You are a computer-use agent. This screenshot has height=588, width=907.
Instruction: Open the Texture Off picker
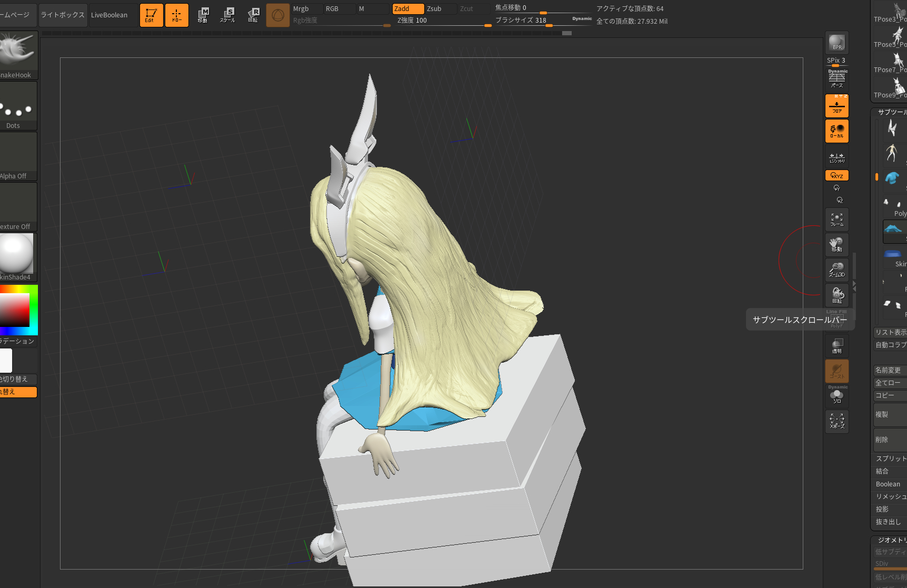(18, 207)
